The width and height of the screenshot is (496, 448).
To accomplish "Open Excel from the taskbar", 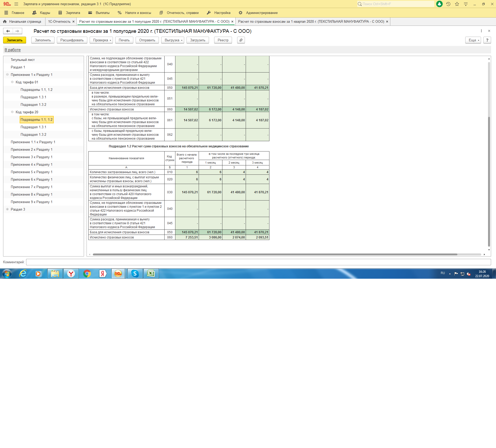I will pos(151,274).
